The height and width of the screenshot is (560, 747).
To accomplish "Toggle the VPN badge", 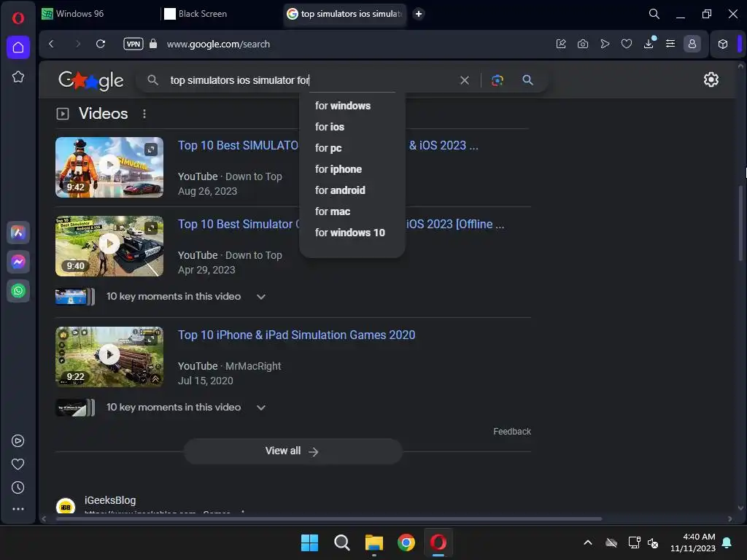I will coord(133,44).
